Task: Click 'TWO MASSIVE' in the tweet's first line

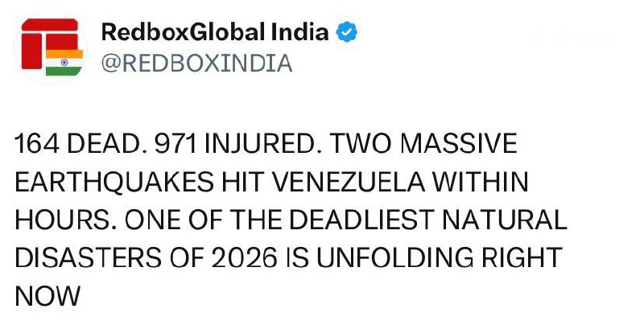Action: (423, 144)
